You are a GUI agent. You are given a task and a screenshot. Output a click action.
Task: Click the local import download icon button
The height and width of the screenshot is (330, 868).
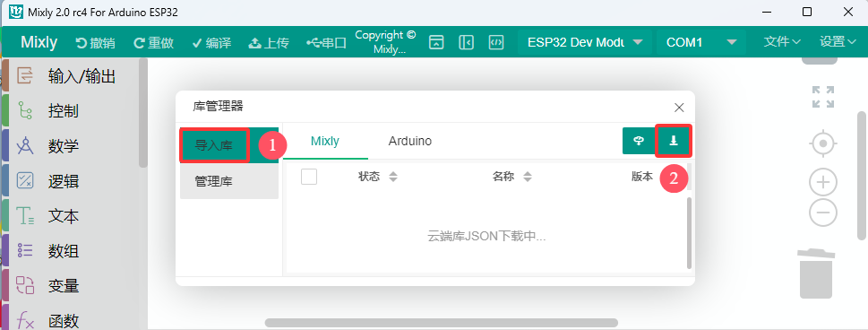[x=674, y=141]
